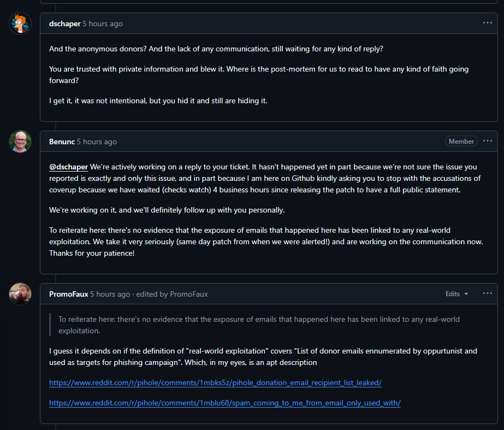Open the pihole_donation_email_recipient_list_leaked Reddit link
The width and height of the screenshot is (504, 430).
[215, 382]
